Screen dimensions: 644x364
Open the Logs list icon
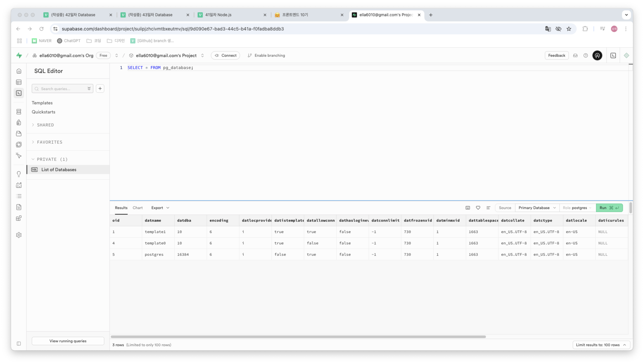pos(19,196)
